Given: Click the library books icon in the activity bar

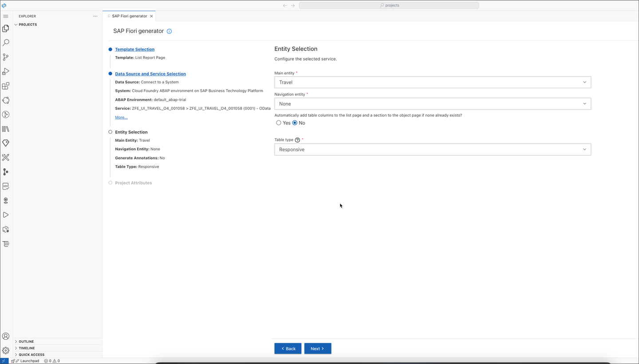Looking at the screenshot, I should coord(6,129).
